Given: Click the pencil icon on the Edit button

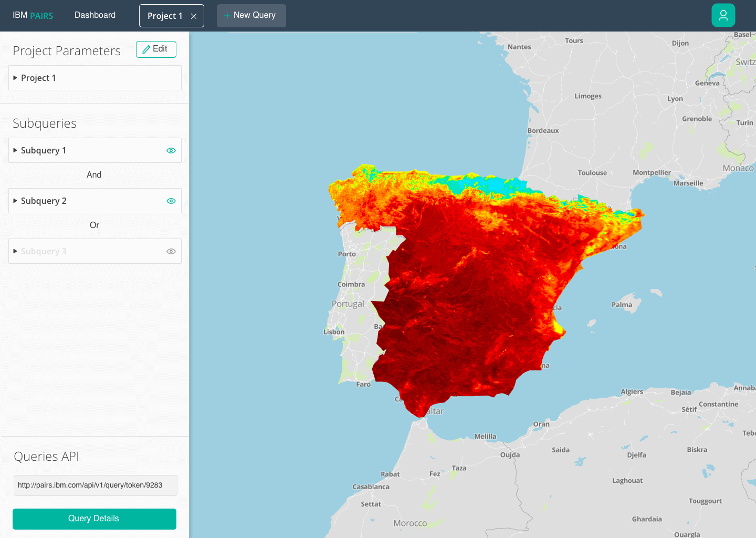Looking at the screenshot, I should 146,49.
